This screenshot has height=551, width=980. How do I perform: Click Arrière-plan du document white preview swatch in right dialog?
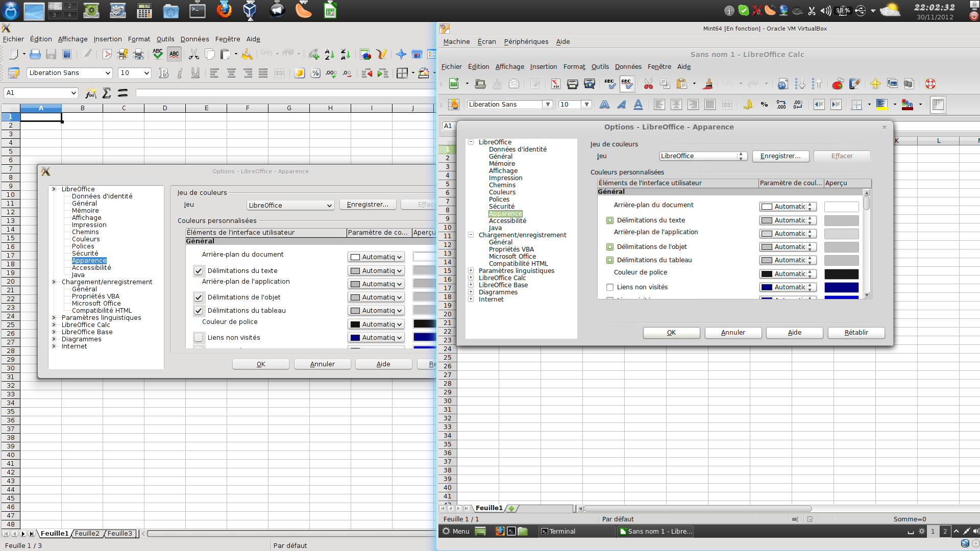pos(841,207)
